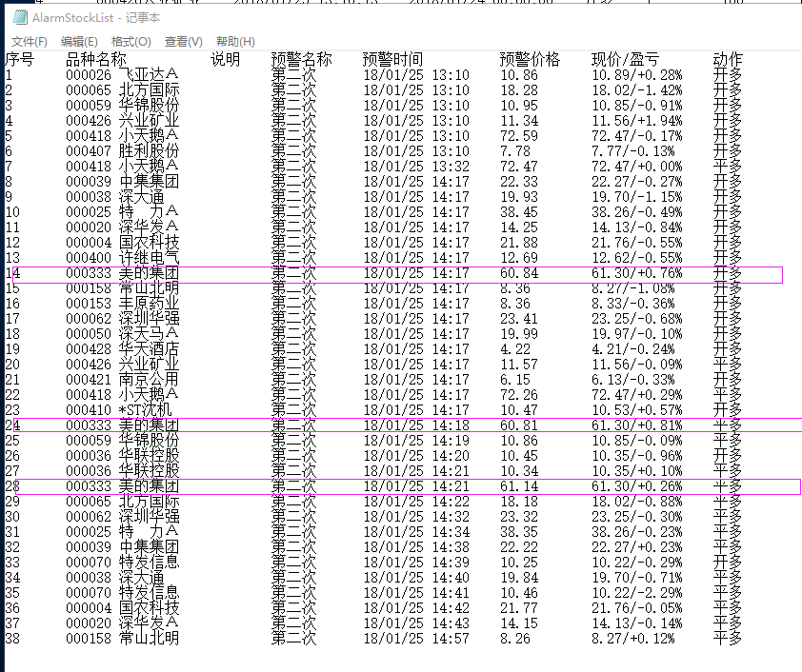
Task: Click 许继电气 in row 13
Action: (149, 258)
